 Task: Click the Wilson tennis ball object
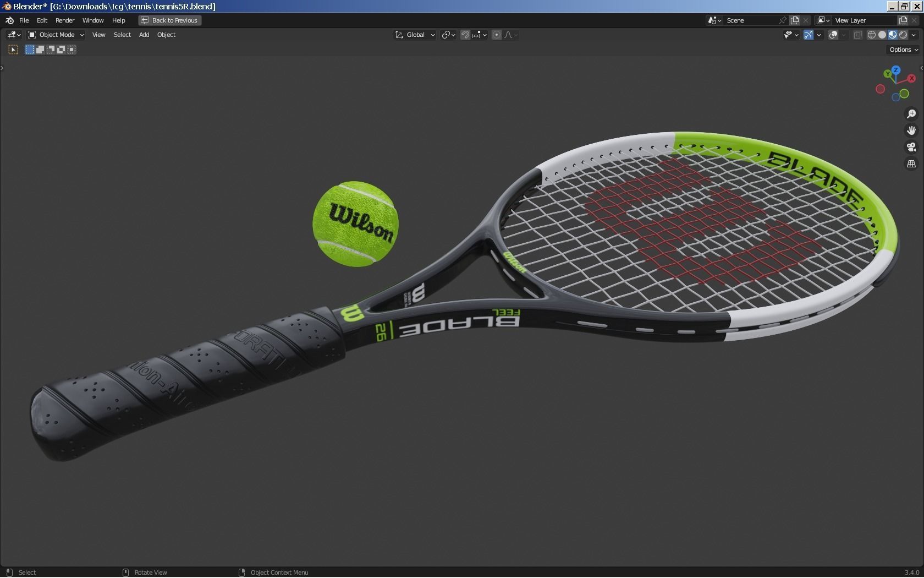(x=355, y=224)
